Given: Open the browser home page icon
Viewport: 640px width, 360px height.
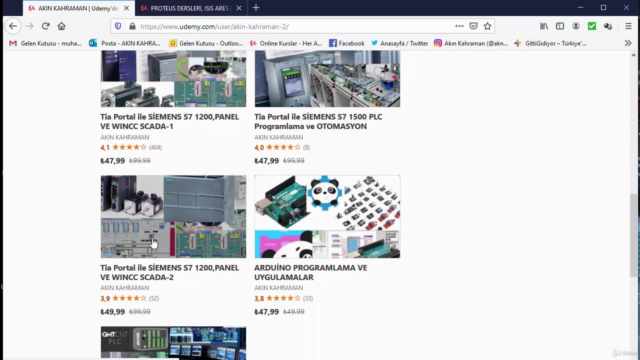Looking at the screenshot, I should [x=61, y=26].
